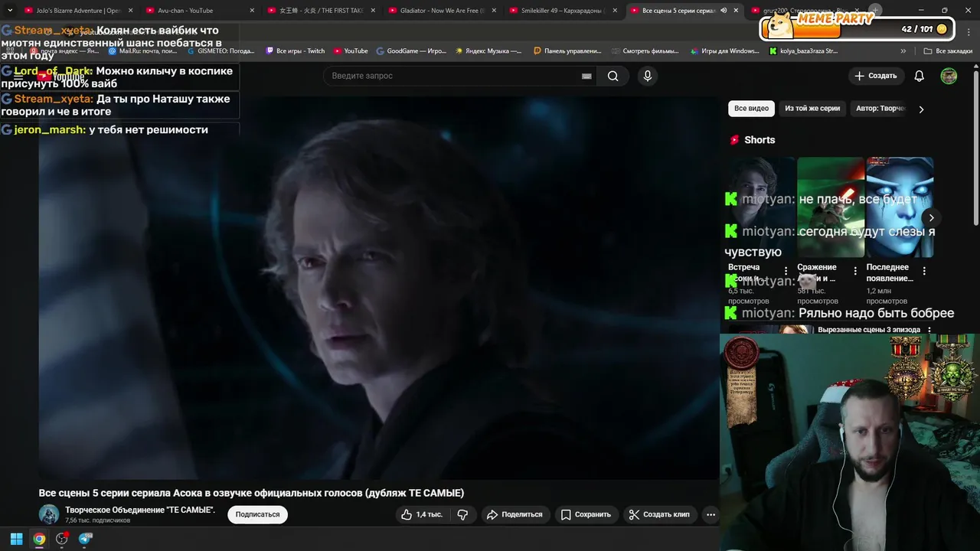Image resolution: width=980 pixels, height=551 pixels.
Task: Open options menu for Сражение Short
Action: [x=855, y=271]
